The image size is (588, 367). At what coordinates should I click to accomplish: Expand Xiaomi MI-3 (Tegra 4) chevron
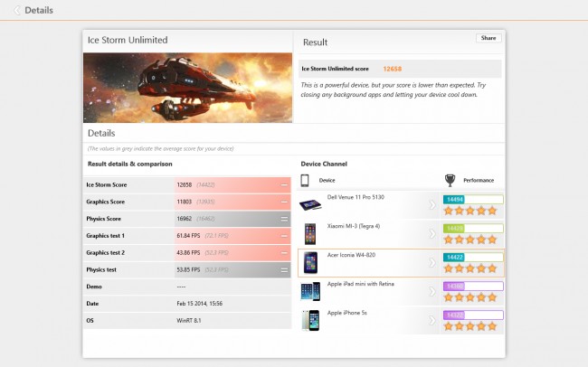432,233
